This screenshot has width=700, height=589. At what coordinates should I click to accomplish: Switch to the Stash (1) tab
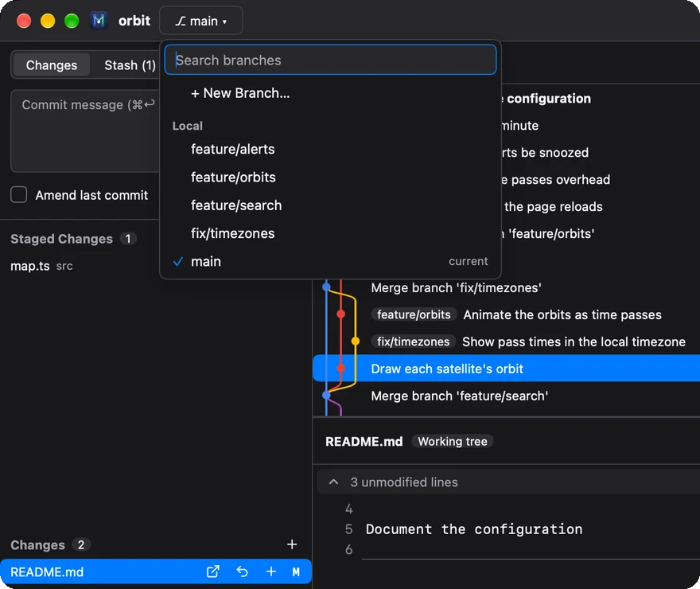[130, 65]
